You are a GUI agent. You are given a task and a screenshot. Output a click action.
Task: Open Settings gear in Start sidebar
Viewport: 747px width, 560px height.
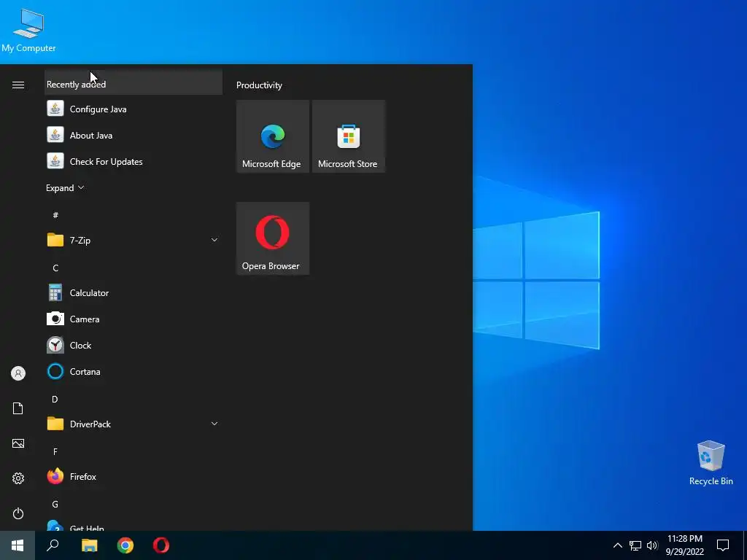18,478
